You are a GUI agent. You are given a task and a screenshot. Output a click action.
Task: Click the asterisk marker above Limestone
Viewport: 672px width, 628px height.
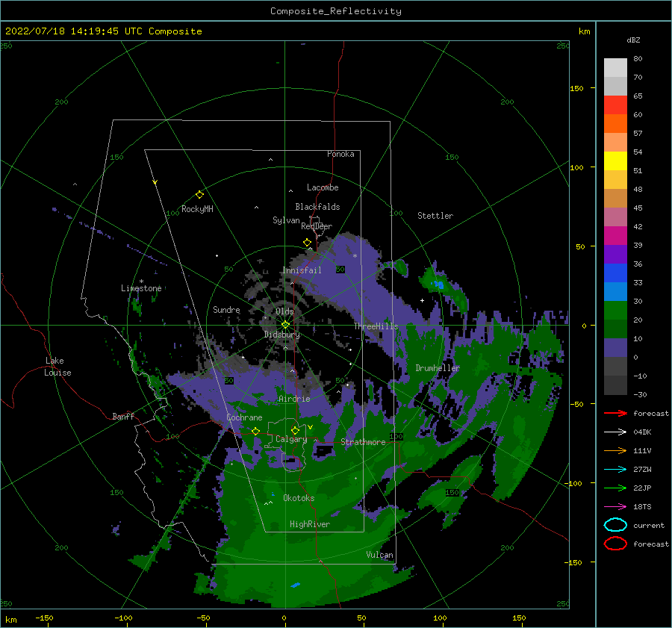coord(141,282)
